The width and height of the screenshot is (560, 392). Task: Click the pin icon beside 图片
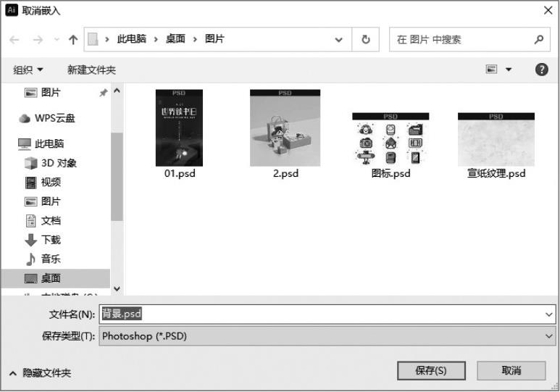[103, 93]
